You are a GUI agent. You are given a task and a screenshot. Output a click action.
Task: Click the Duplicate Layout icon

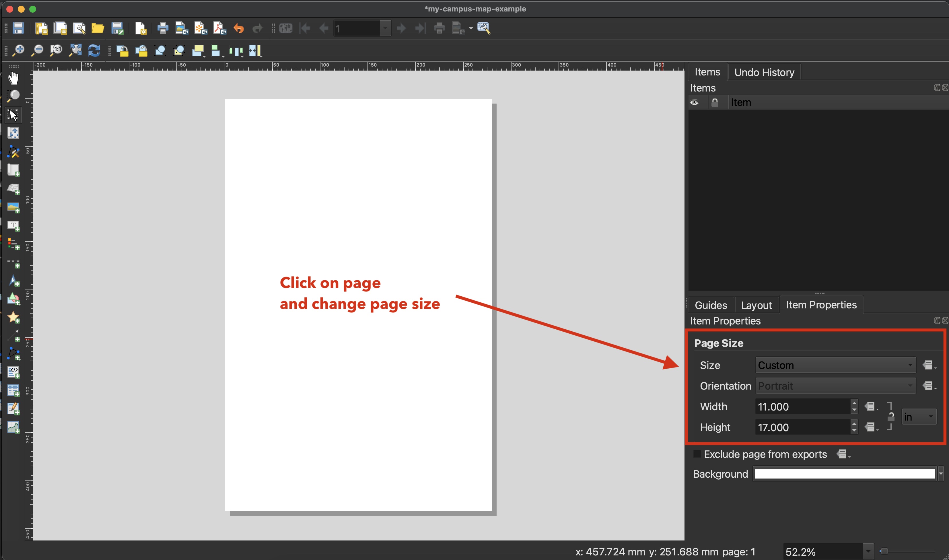tap(60, 28)
